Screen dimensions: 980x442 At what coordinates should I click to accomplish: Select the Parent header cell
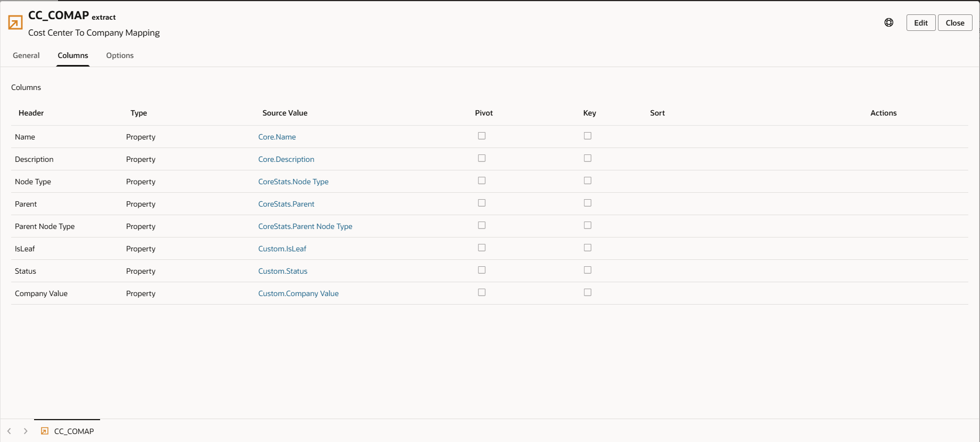tap(26, 204)
